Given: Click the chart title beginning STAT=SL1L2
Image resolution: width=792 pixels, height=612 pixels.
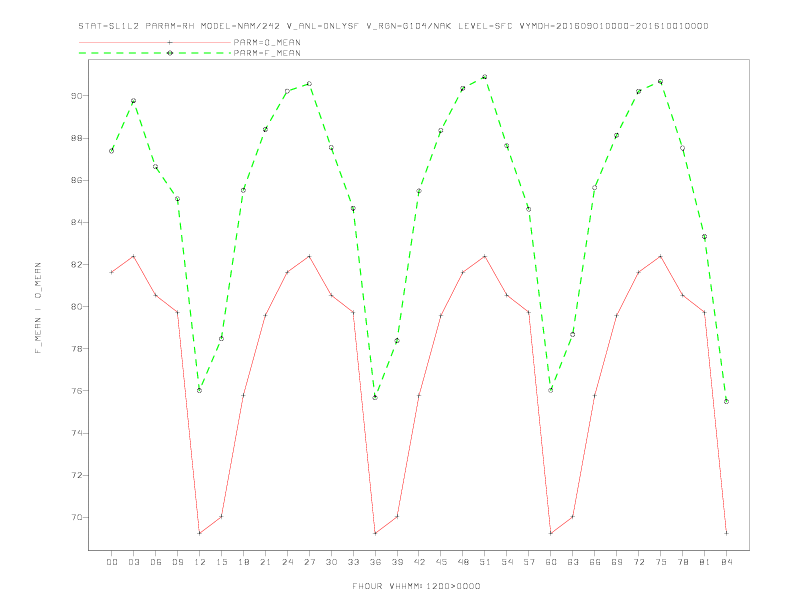Looking at the screenshot, I should pos(393,26).
